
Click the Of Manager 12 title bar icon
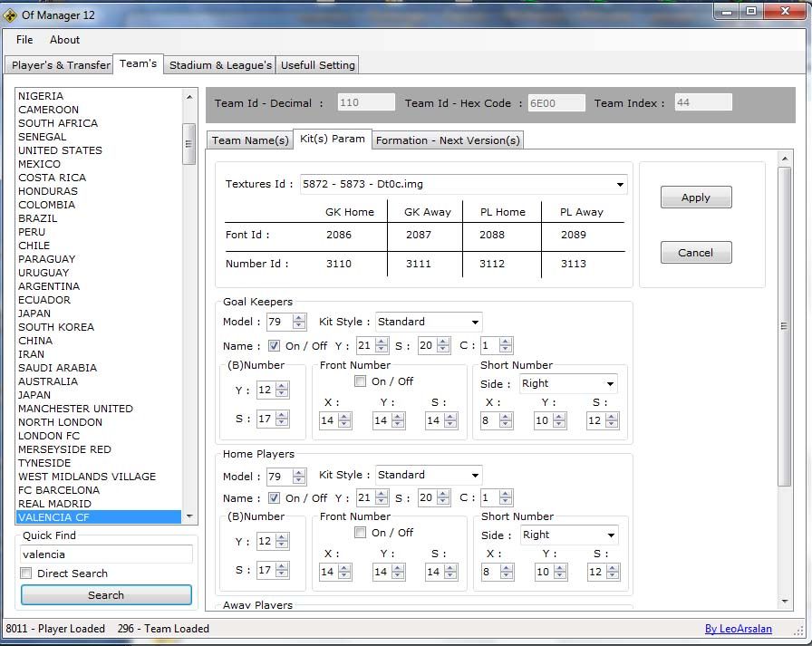(10, 15)
